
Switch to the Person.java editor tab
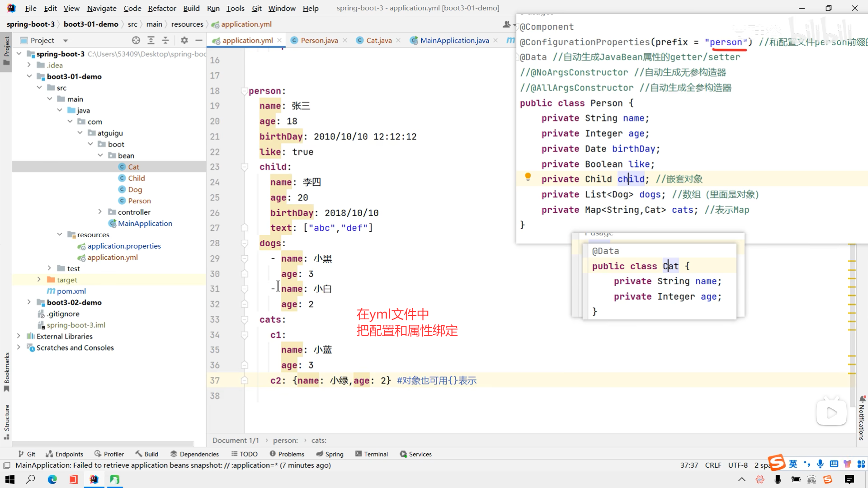pyautogui.click(x=319, y=40)
